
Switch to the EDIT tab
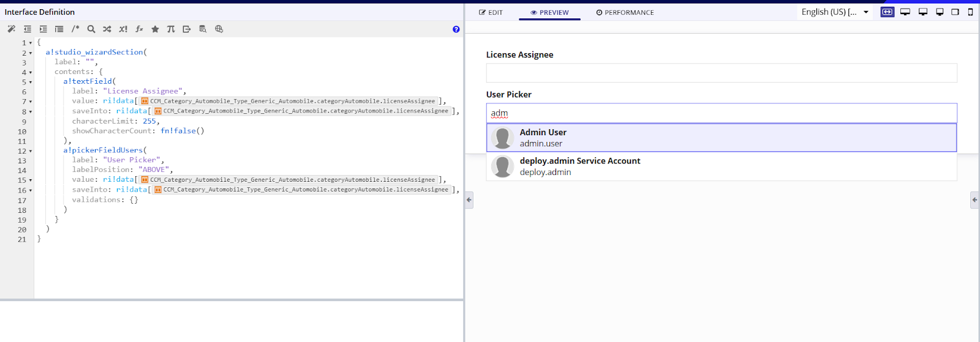click(x=491, y=12)
